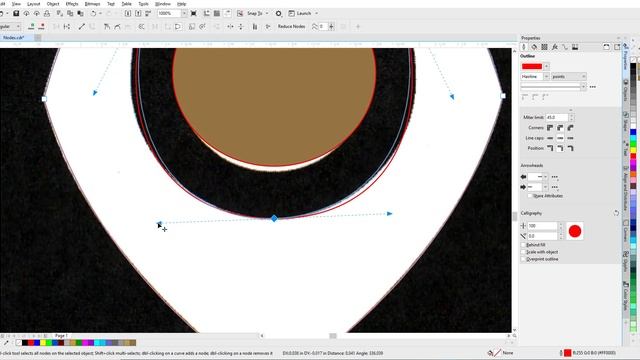This screenshot has height=360, width=640.
Task: Click the Miter limit input field
Action: click(557, 118)
